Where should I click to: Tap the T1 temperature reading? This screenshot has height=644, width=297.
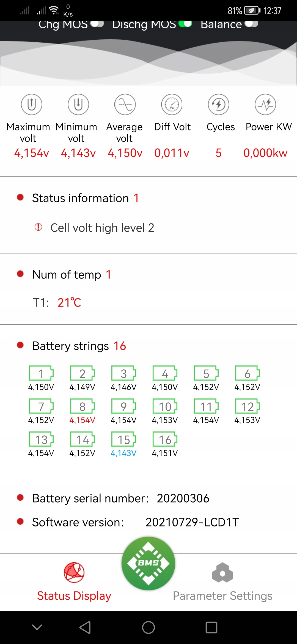point(69,302)
